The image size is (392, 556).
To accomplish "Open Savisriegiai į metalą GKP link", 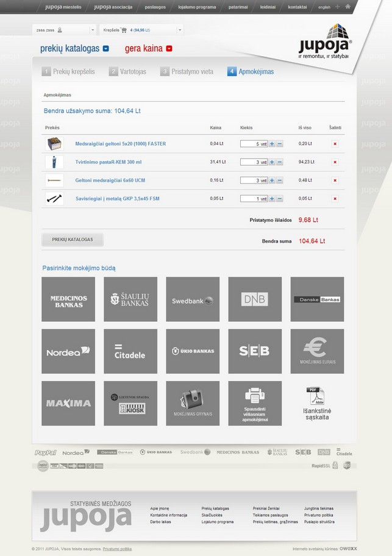I will pyautogui.click(x=118, y=199).
